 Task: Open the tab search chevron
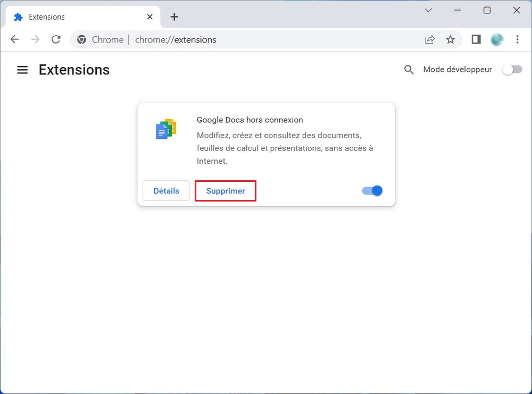pyautogui.click(x=428, y=10)
